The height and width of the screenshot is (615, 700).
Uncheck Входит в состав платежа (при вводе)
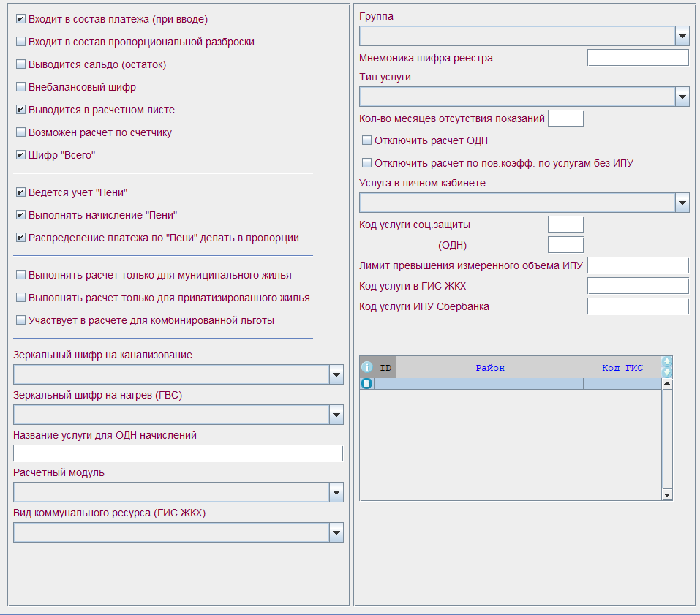click(x=20, y=19)
